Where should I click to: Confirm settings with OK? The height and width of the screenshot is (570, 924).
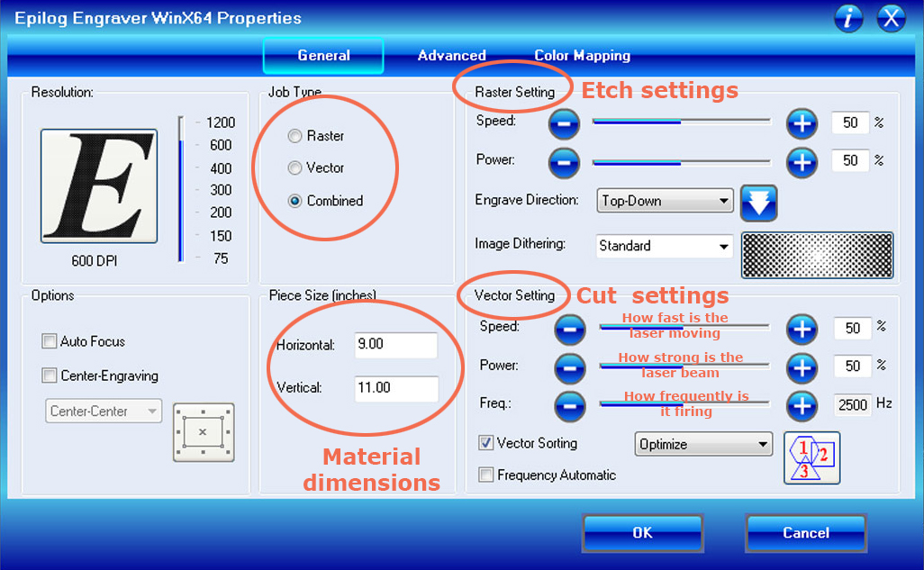[642, 533]
